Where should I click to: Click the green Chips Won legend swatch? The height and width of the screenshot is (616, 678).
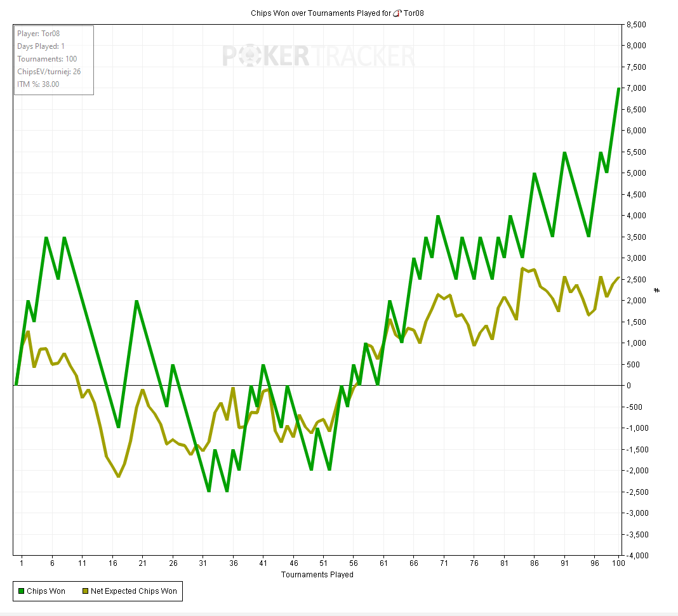click(20, 591)
